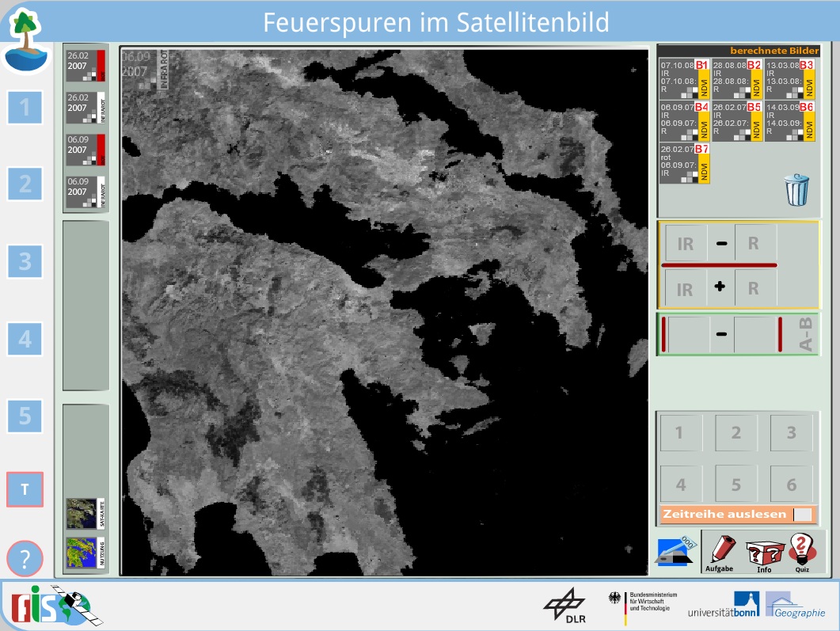840x631 pixels.
Task: Go to step 1 in sidebar
Action: [x=25, y=108]
